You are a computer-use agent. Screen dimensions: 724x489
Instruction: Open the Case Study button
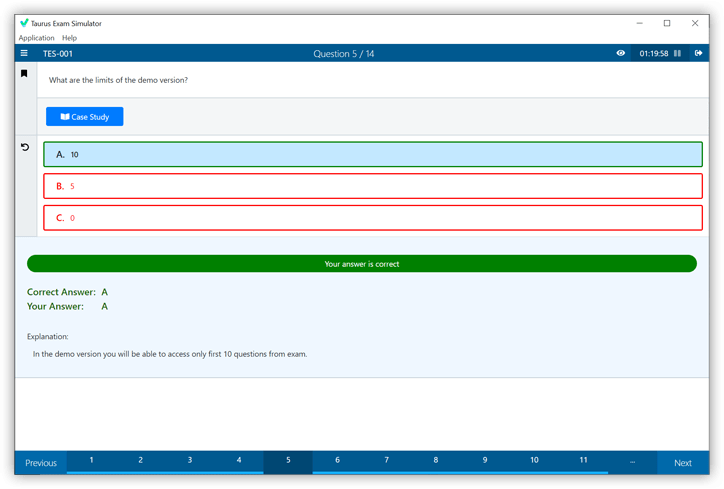click(x=84, y=116)
